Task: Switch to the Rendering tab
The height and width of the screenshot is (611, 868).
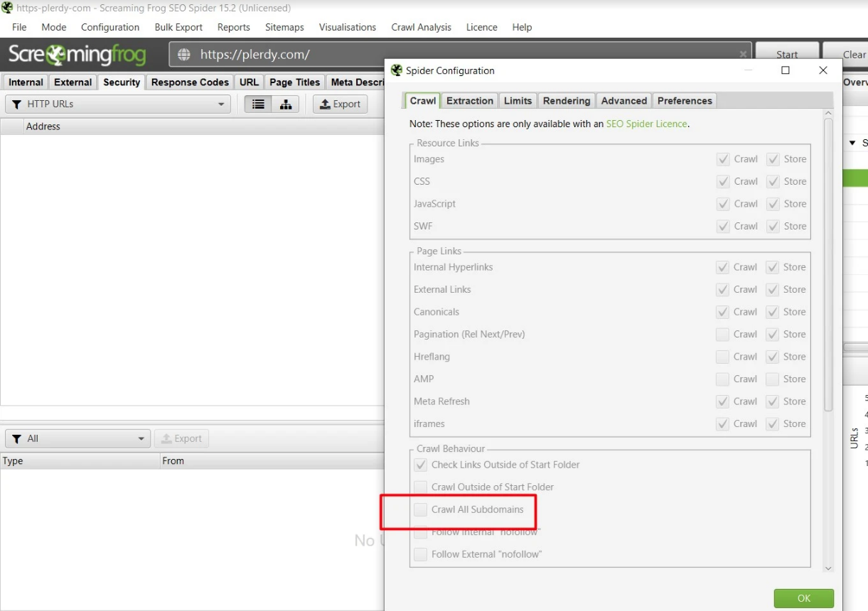Action: coord(566,100)
